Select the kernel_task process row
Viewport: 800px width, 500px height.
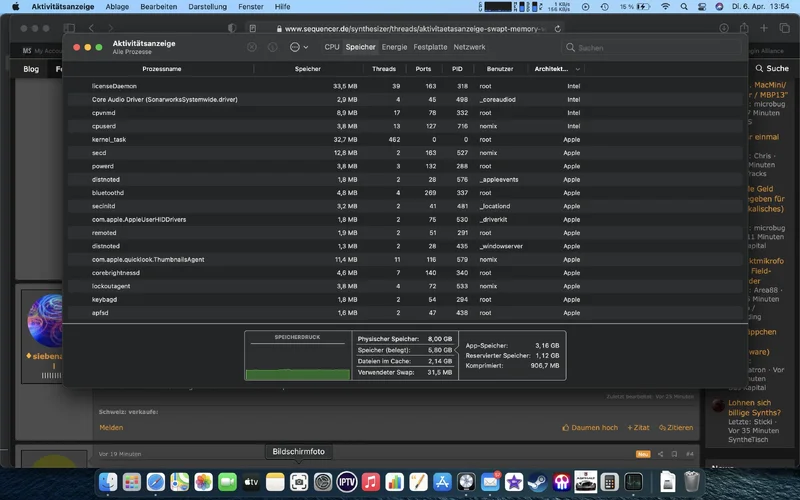[x=109, y=139]
